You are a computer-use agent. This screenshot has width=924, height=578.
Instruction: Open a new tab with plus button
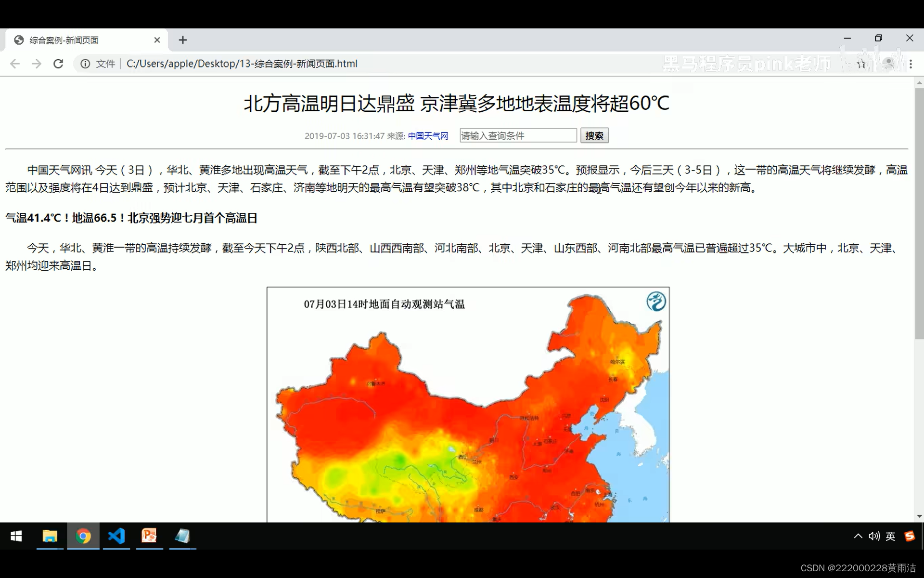pos(183,40)
